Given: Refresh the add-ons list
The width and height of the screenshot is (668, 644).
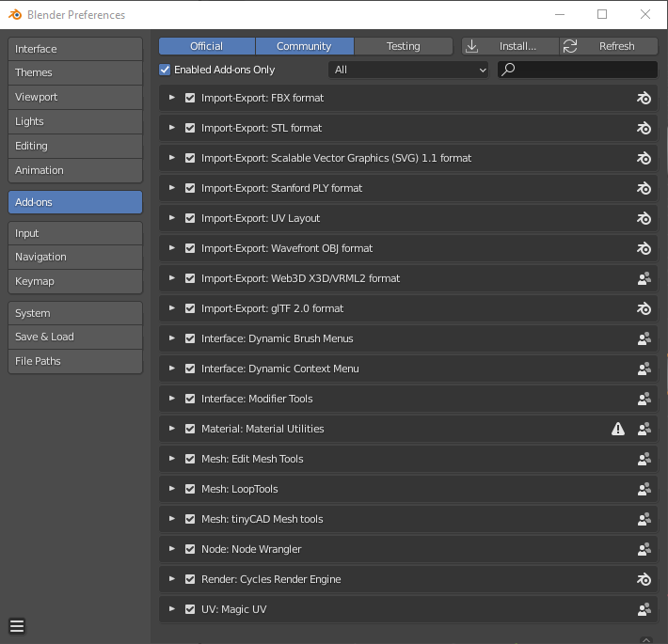Looking at the screenshot, I should (x=609, y=46).
